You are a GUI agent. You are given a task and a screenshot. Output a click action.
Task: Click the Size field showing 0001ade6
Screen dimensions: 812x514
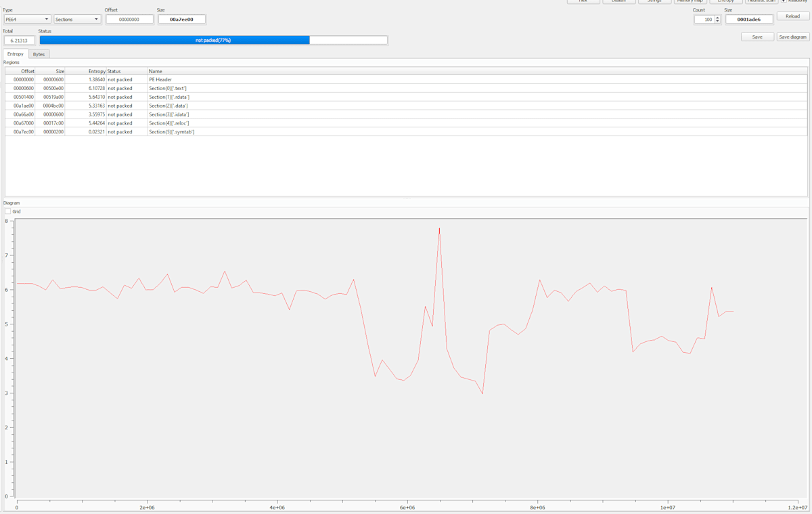click(749, 20)
